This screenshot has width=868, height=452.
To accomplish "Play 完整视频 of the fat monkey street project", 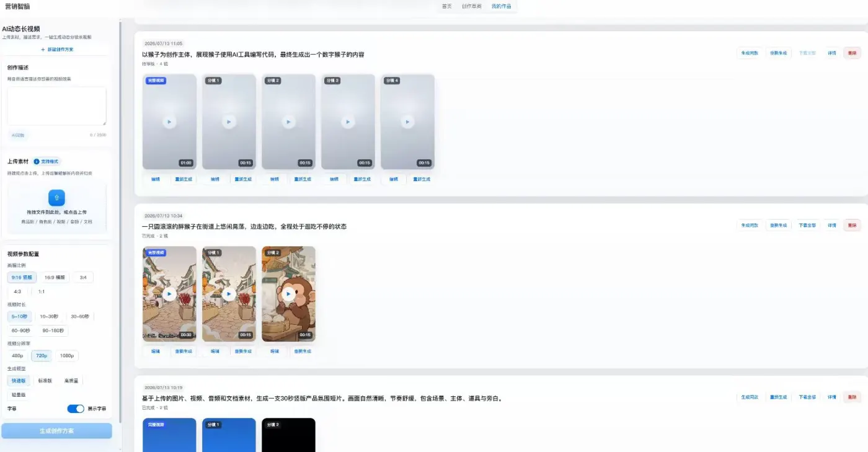I will coord(169,295).
